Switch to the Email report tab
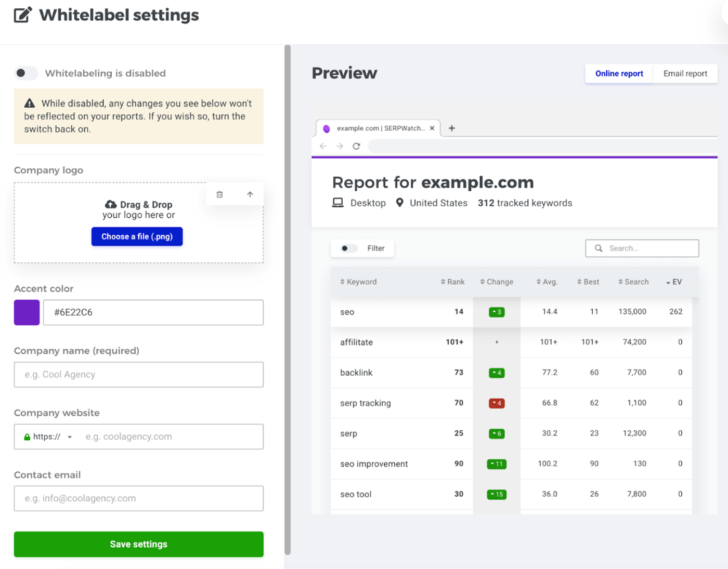This screenshot has width=728, height=569. coord(685,74)
